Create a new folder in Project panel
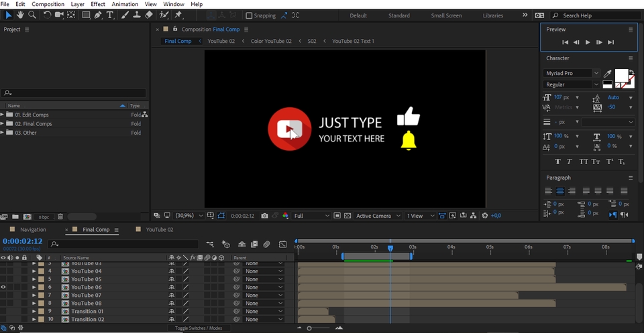Viewport: 644px width, 333px height. coord(15,216)
